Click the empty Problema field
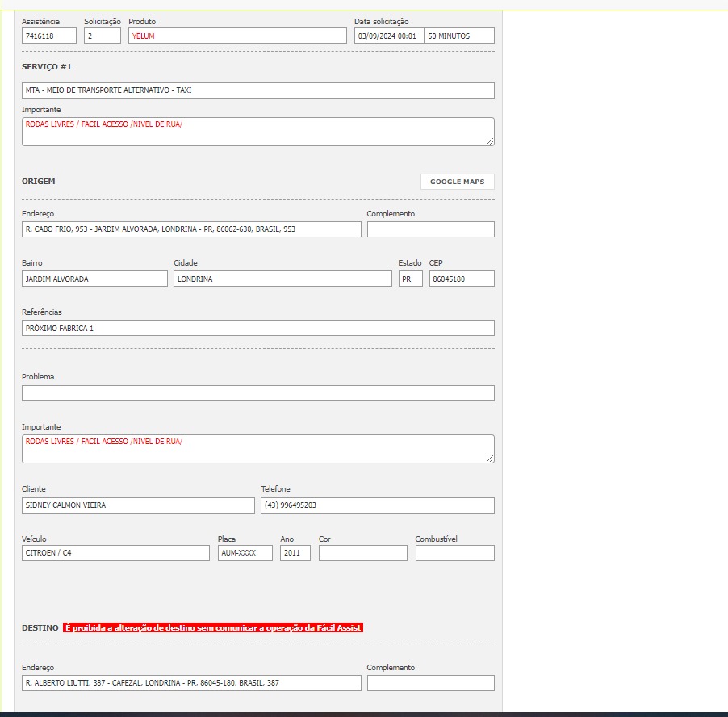 click(257, 393)
